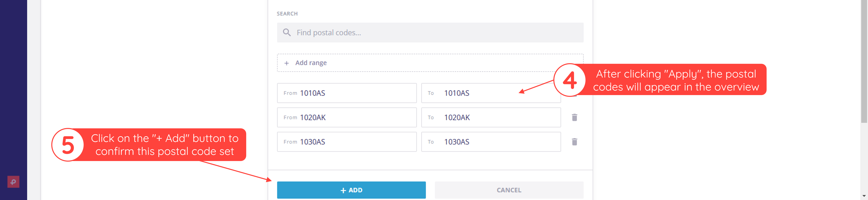Edit the To 1010AS field
868x200 pixels.
click(491, 93)
